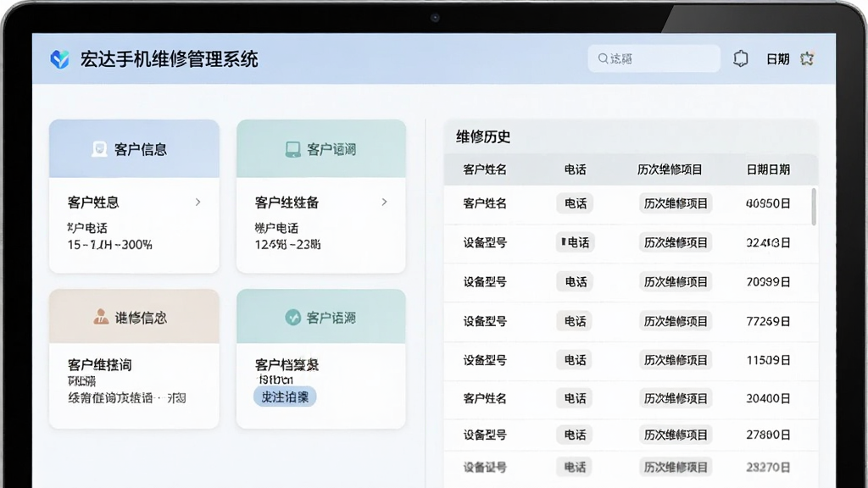
Task: Select the 11509日 date cell
Action: 768,360
